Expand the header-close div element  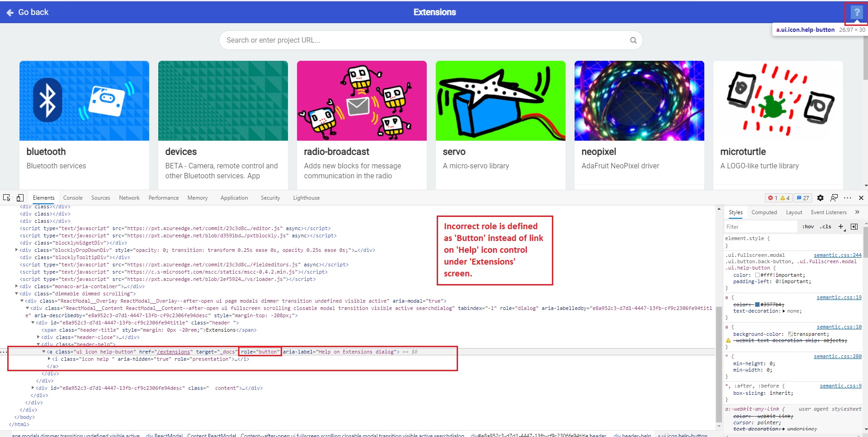[38, 337]
